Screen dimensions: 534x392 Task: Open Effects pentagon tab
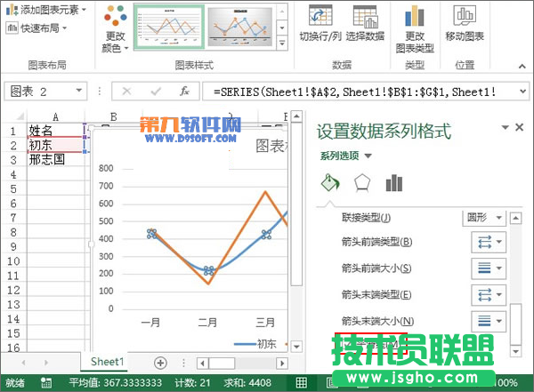362,183
